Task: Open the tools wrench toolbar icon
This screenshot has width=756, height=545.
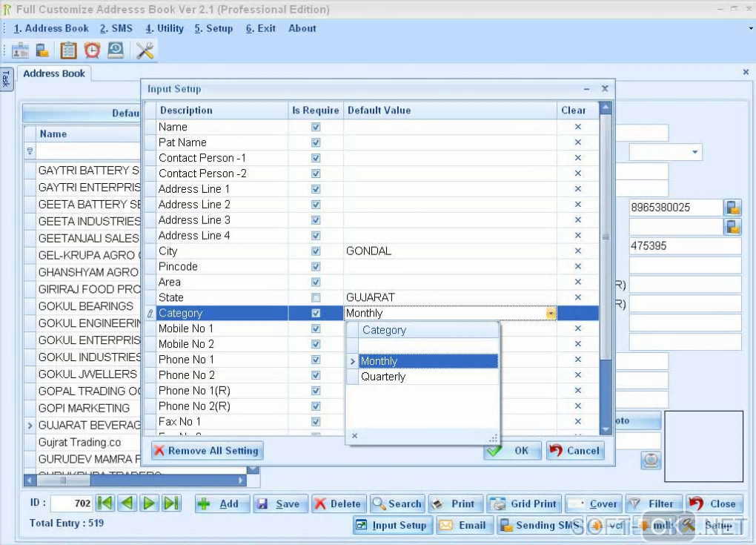Action: (x=145, y=50)
